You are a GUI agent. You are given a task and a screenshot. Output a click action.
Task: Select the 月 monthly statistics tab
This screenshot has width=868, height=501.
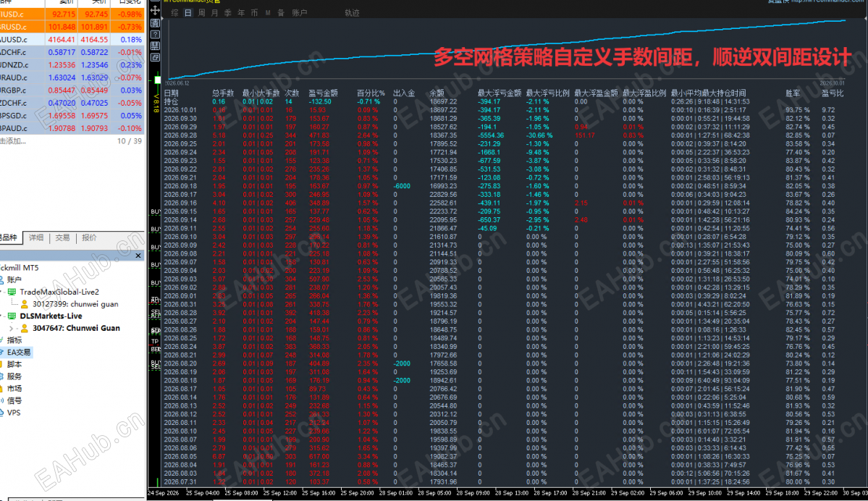tap(215, 13)
